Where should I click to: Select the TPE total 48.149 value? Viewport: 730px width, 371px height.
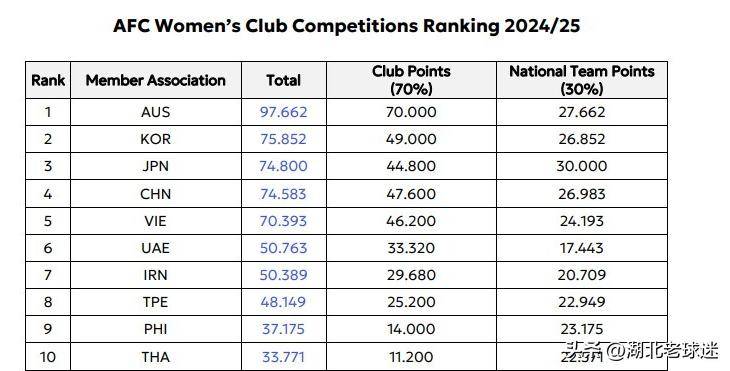pos(284,302)
